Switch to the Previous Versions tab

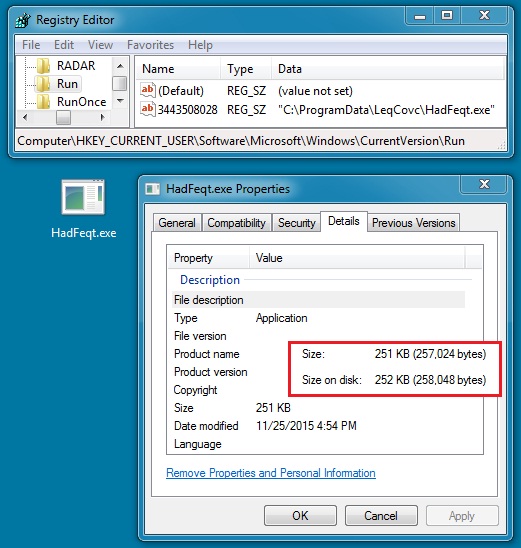pyautogui.click(x=413, y=223)
